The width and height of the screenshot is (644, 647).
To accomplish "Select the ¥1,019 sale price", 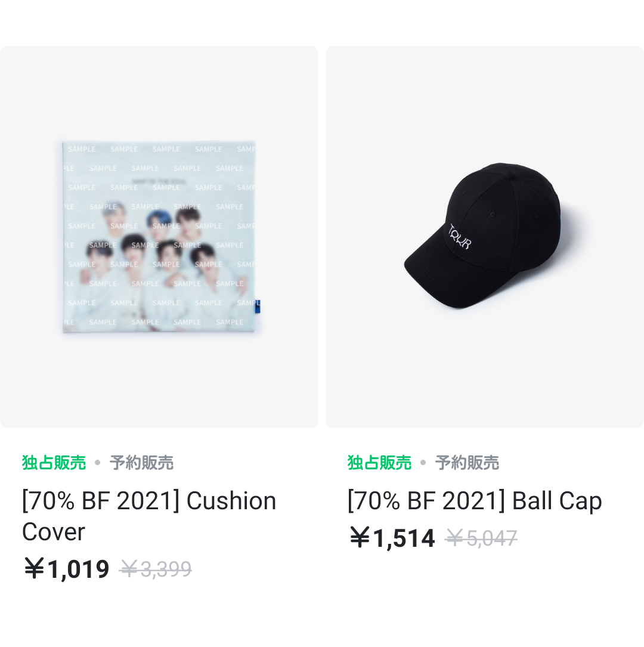I will click(x=67, y=569).
